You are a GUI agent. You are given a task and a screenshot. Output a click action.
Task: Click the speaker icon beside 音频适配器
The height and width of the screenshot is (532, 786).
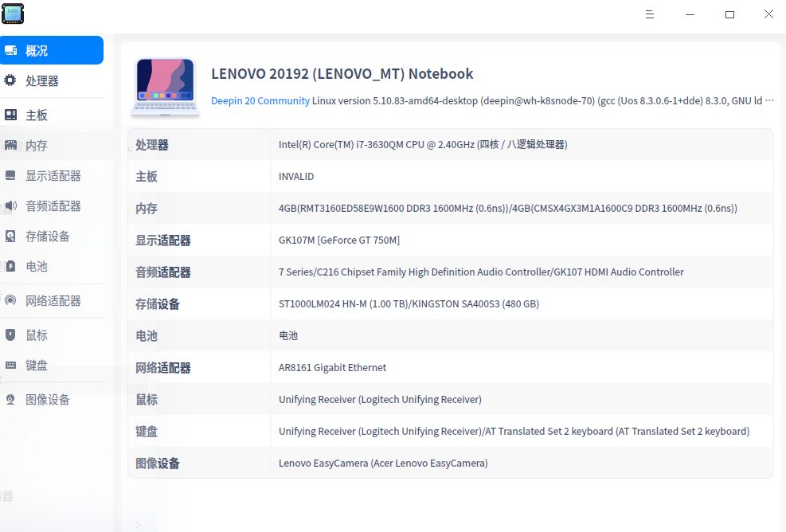(x=10, y=205)
